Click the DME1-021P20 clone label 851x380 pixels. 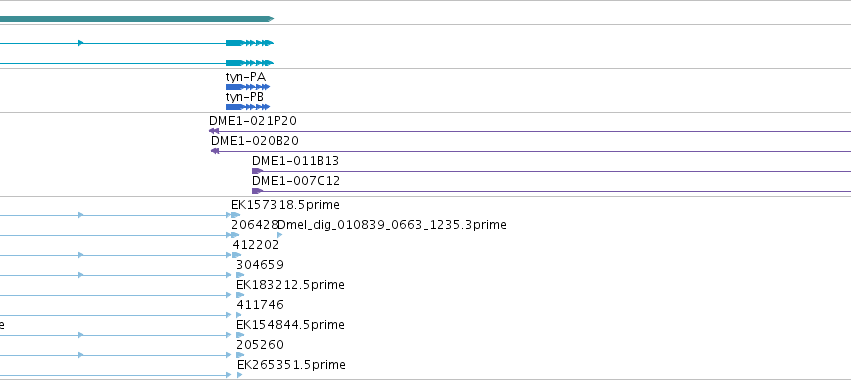pos(253,121)
